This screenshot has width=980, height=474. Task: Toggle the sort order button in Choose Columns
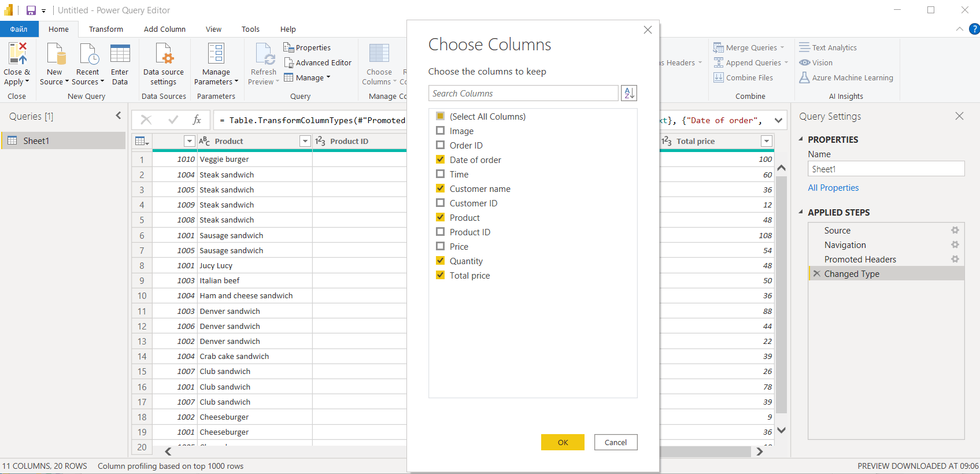click(629, 93)
